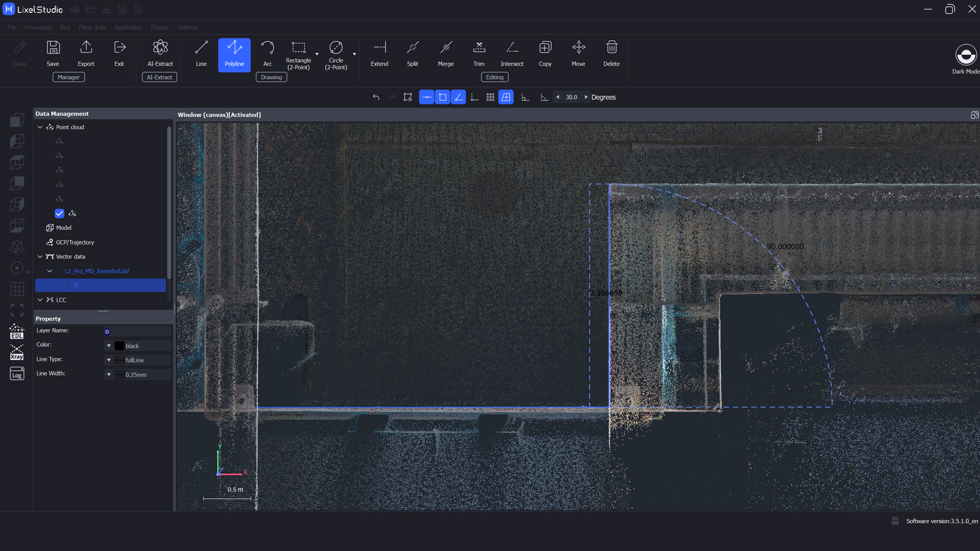This screenshot has height=551, width=980.
Task: Click the black color swatch
Action: (119, 346)
